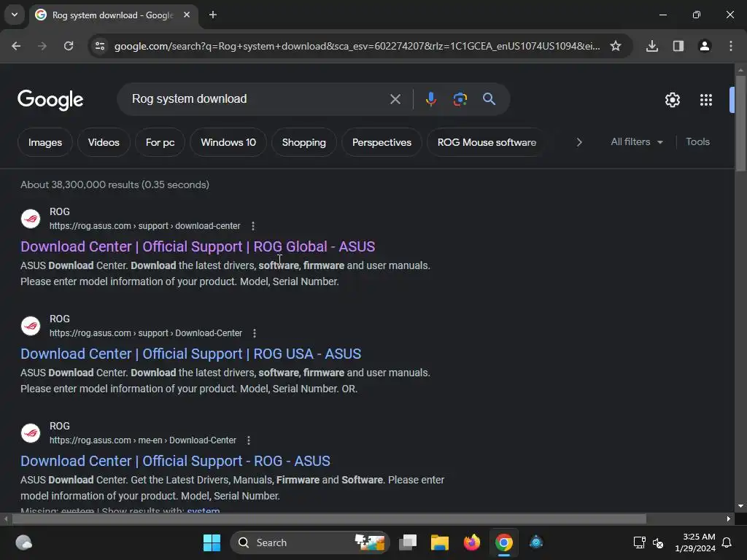Image resolution: width=747 pixels, height=560 pixels.
Task: Click the Windows taskbar Search box
Action: click(309, 542)
